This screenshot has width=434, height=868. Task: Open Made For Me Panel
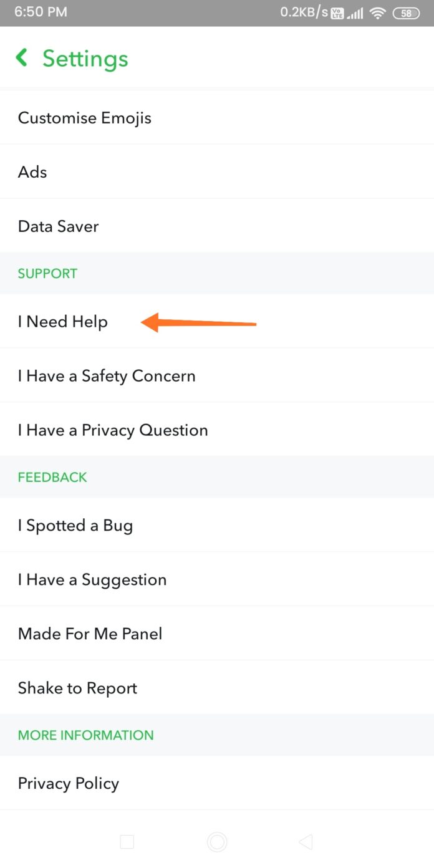(90, 634)
